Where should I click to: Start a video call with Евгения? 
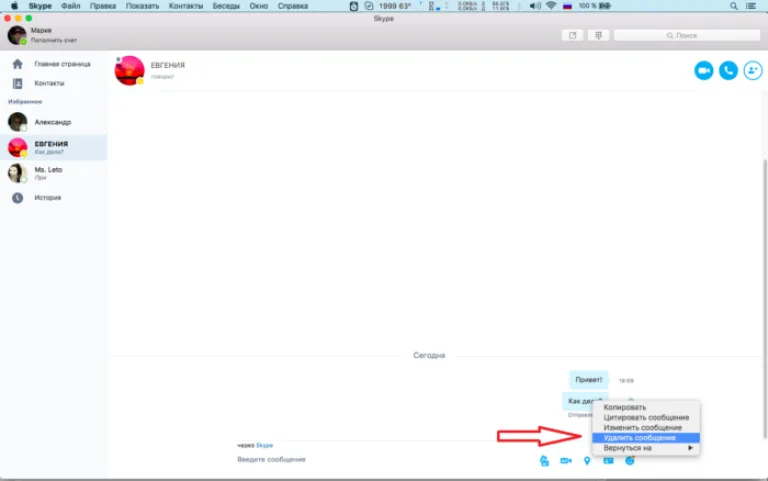coord(703,71)
